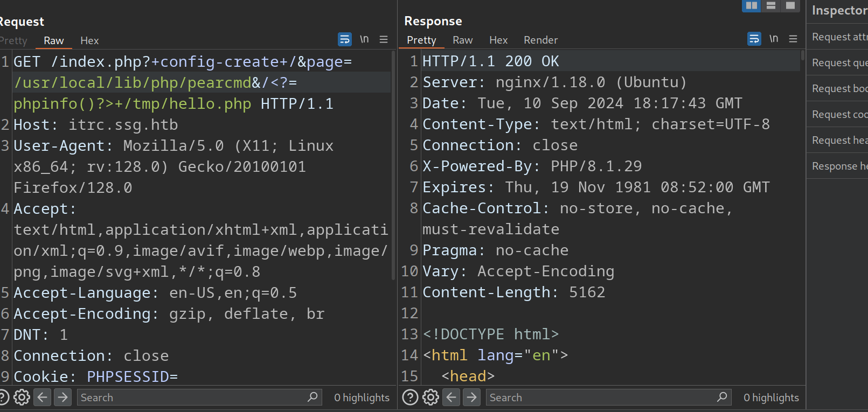Image resolution: width=868 pixels, height=412 pixels.
Task: Go to next match in Response search
Action: pos(472,397)
